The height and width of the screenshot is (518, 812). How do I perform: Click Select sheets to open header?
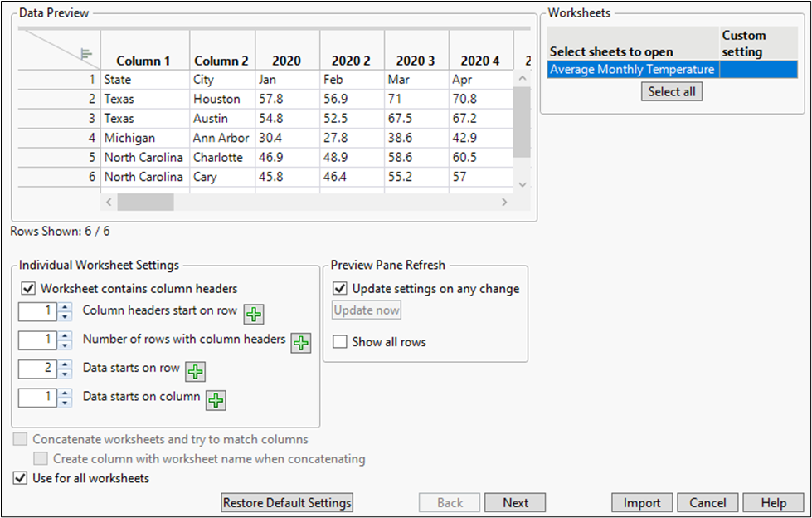click(x=633, y=43)
